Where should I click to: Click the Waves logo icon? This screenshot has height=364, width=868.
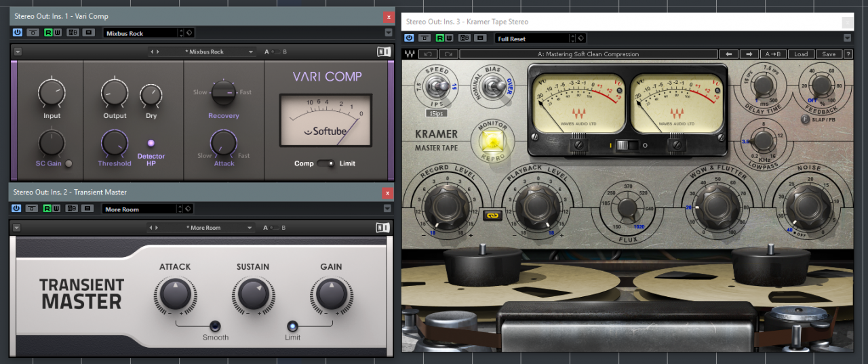click(x=410, y=54)
